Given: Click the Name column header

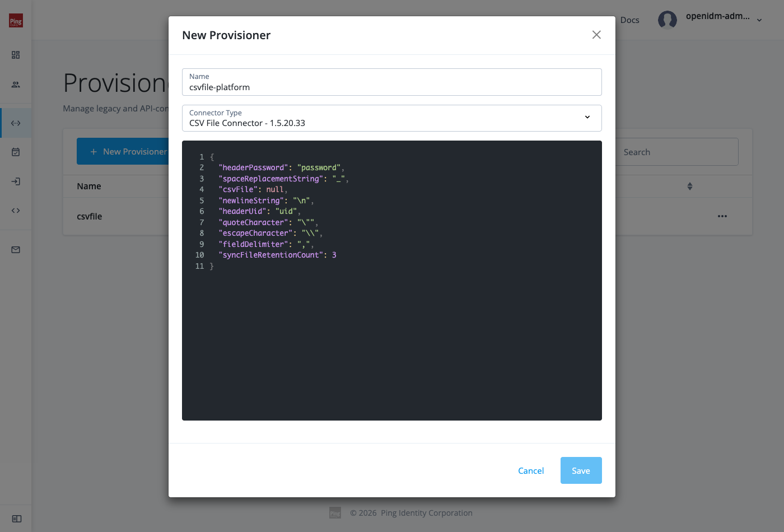Looking at the screenshot, I should point(89,186).
